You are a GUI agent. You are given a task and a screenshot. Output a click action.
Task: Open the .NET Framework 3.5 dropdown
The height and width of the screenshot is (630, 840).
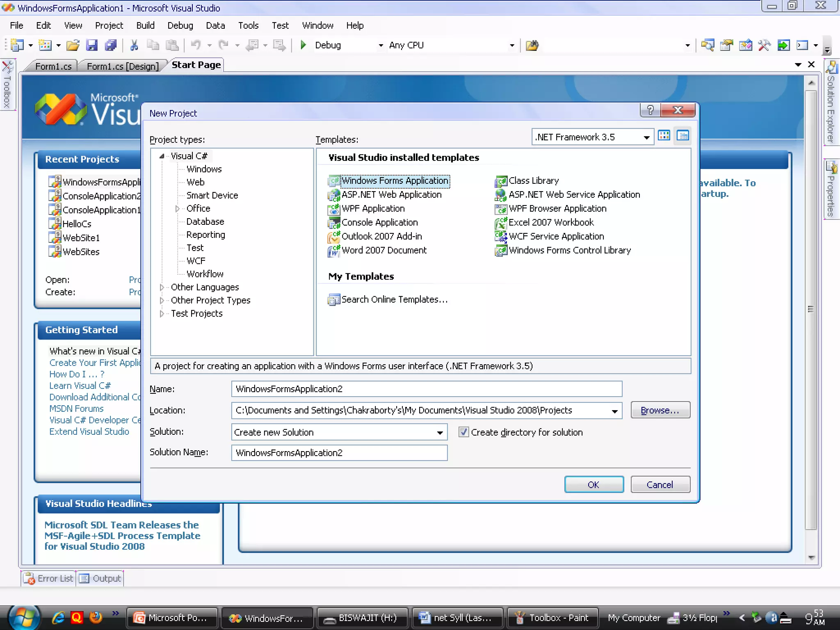[646, 137]
